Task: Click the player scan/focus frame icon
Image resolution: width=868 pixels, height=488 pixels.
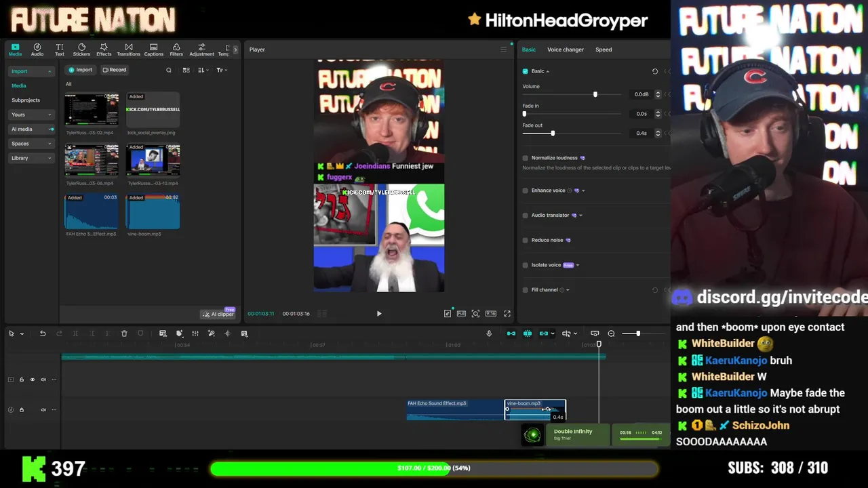Action: point(475,314)
